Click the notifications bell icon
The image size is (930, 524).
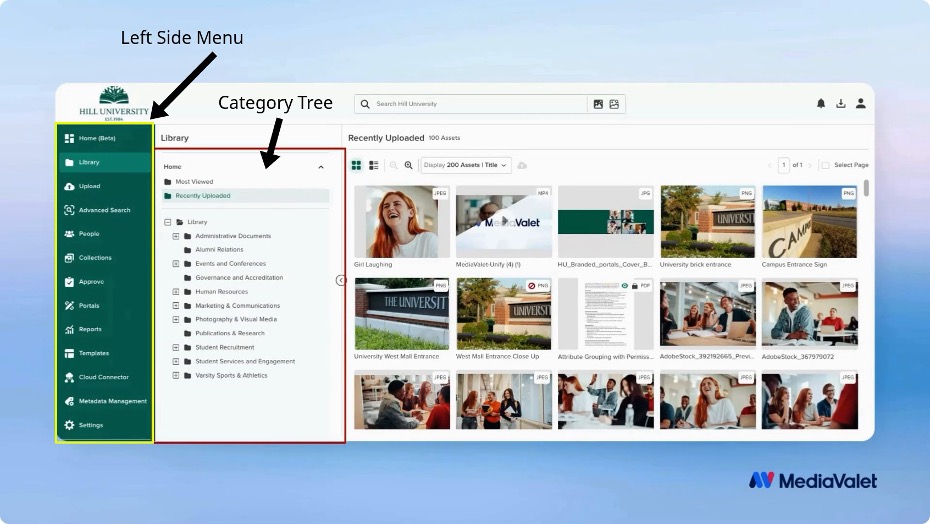click(821, 103)
